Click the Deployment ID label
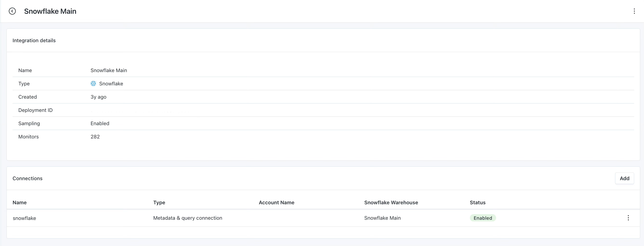The height and width of the screenshot is (246, 644). tap(35, 110)
